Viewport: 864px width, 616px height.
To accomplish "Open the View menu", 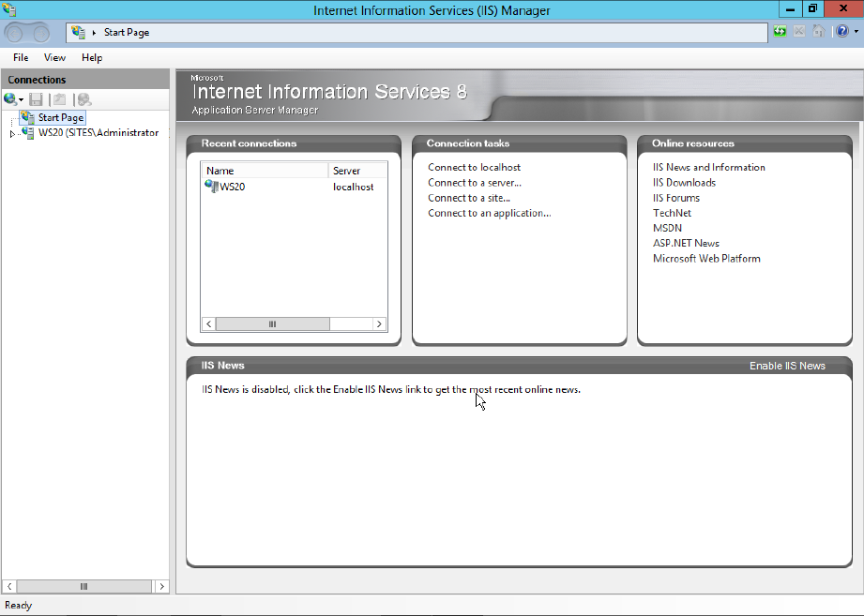I will click(x=54, y=57).
